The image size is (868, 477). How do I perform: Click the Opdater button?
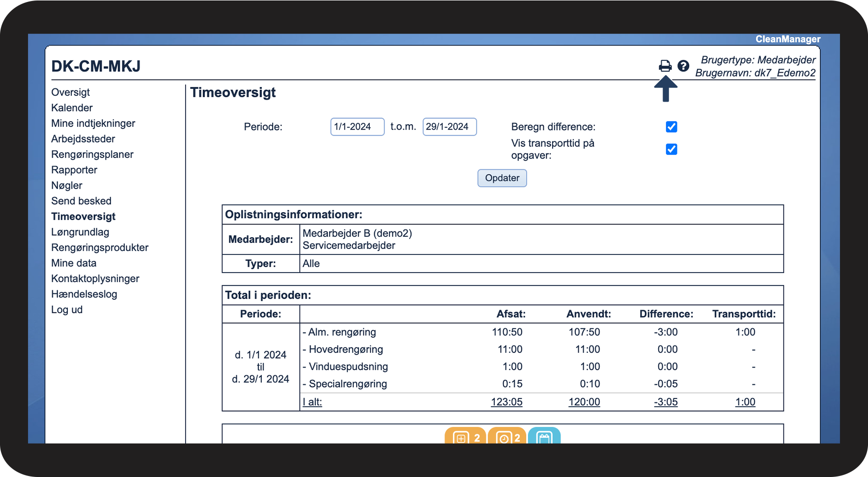click(502, 178)
